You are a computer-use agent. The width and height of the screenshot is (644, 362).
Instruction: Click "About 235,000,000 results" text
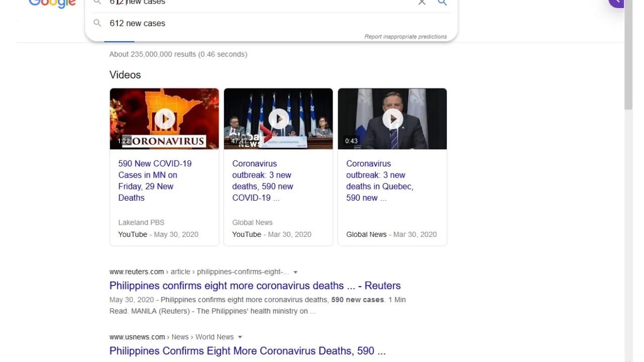pos(178,54)
